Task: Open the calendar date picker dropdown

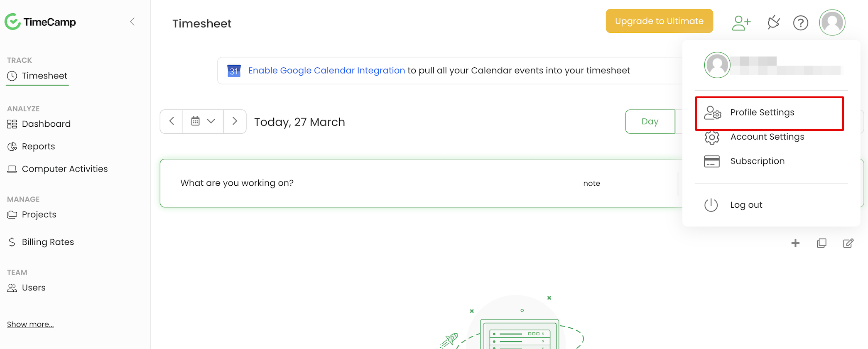Action: click(203, 121)
